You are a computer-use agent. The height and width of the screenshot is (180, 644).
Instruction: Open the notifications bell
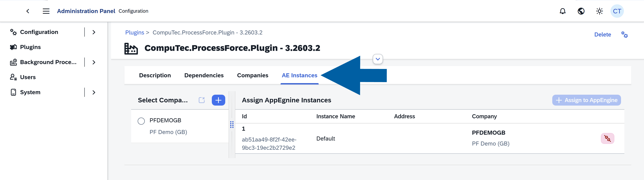(563, 11)
